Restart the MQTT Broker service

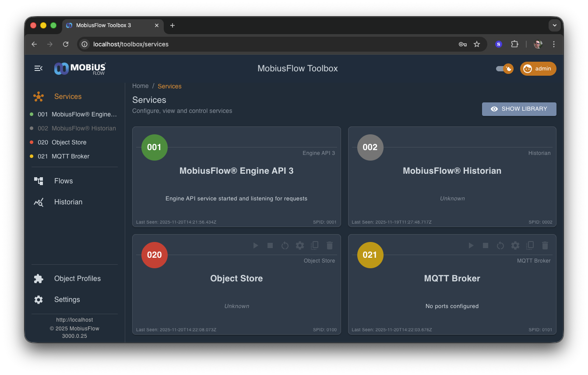click(x=500, y=245)
